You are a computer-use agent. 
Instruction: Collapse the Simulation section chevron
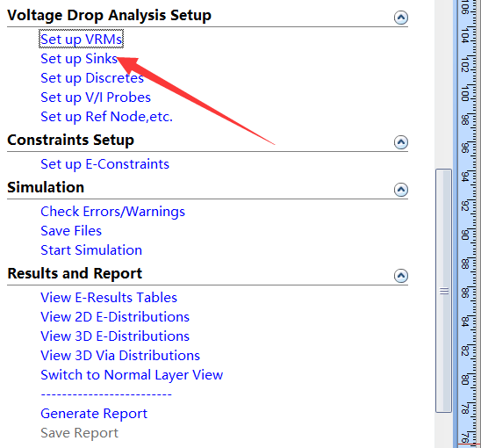pos(400,190)
